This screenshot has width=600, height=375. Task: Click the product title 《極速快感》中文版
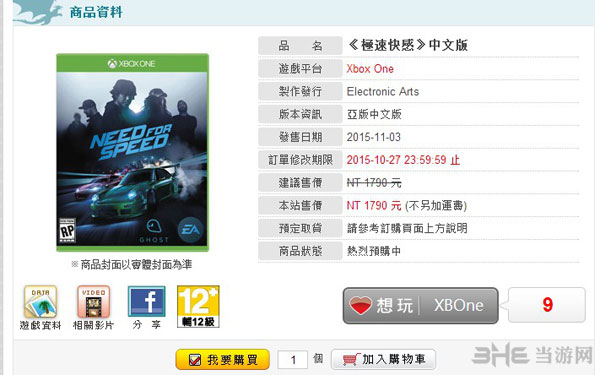click(x=408, y=45)
